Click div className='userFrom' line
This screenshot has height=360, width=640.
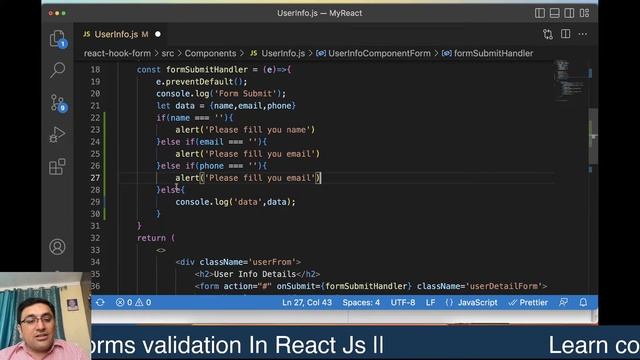tap(238, 262)
